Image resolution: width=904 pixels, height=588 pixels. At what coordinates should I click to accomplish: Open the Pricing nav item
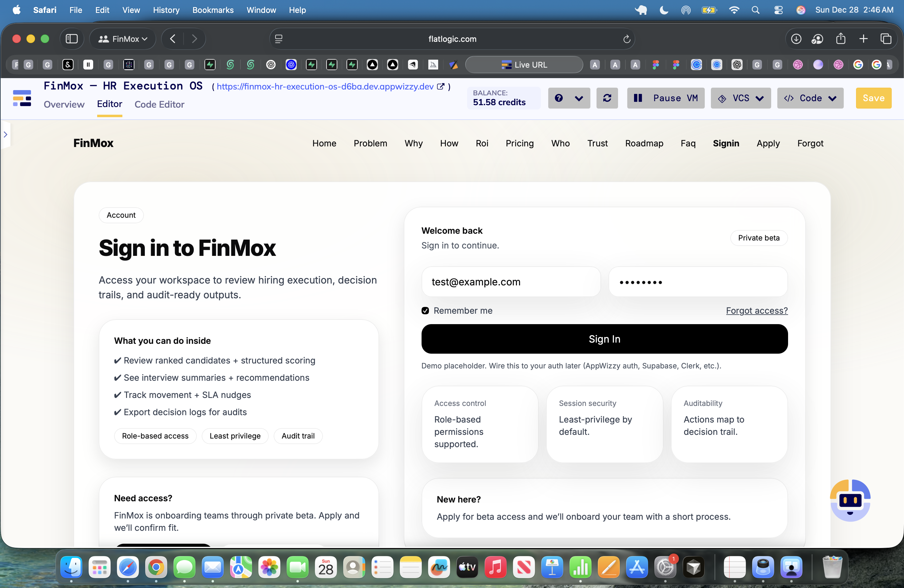tap(519, 143)
